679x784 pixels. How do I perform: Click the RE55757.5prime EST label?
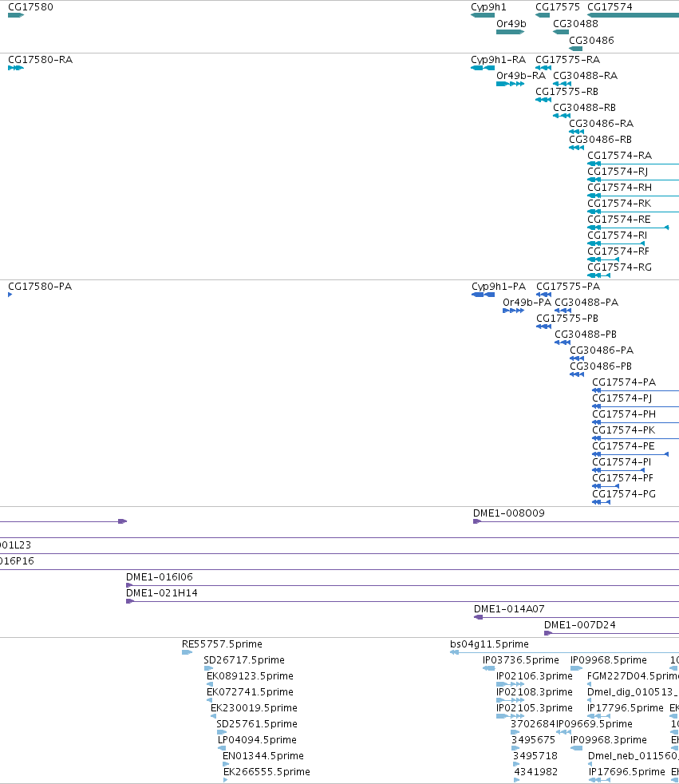pyautogui.click(x=222, y=644)
